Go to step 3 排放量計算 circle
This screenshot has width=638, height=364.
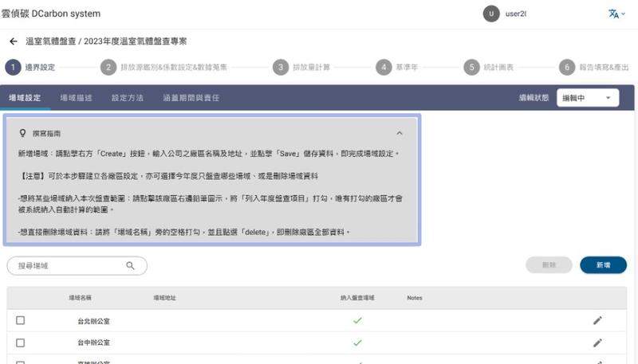pyautogui.click(x=280, y=68)
